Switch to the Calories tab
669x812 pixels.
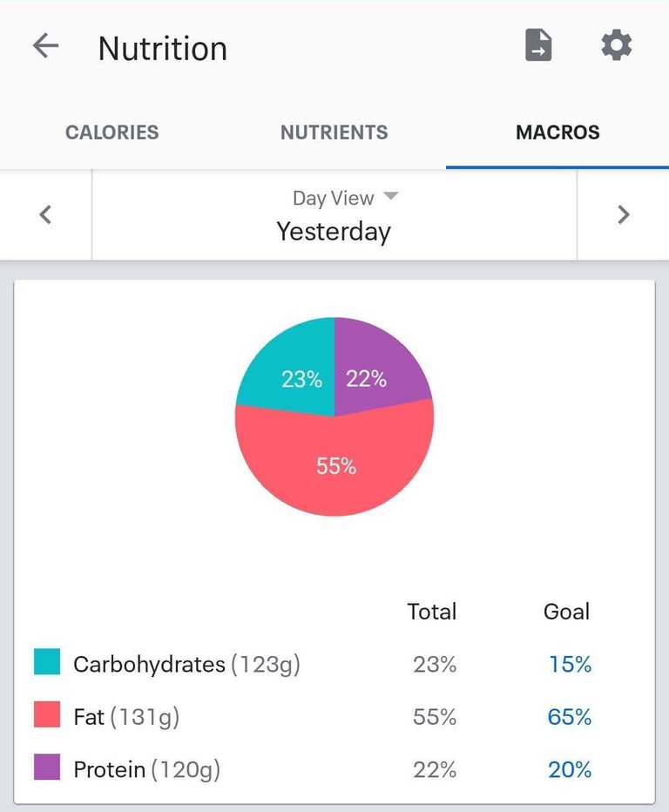[111, 132]
